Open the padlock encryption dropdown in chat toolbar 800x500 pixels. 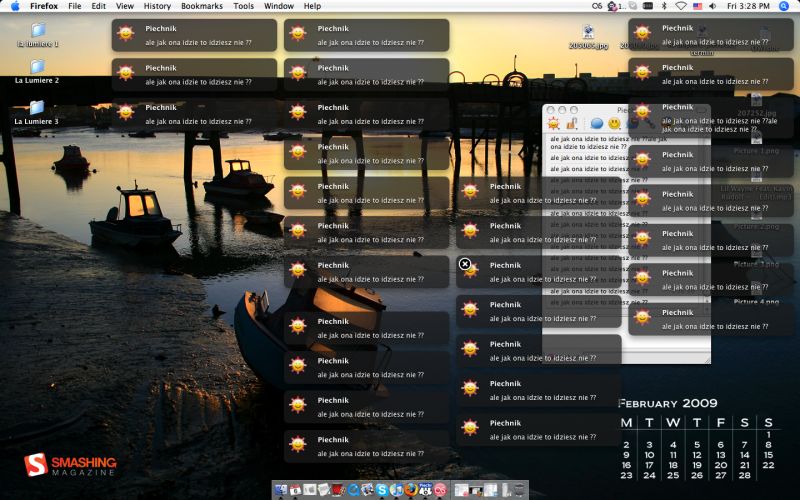tap(572, 123)
